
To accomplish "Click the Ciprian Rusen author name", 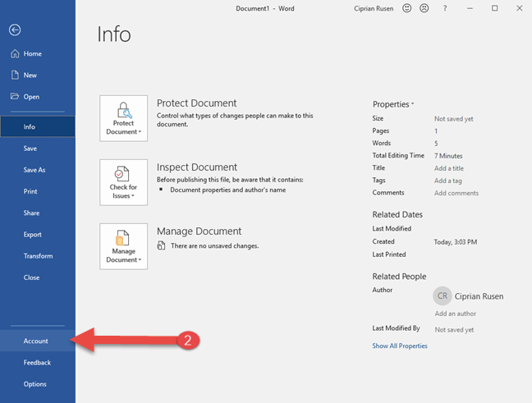I will click(x=479, y=296).
